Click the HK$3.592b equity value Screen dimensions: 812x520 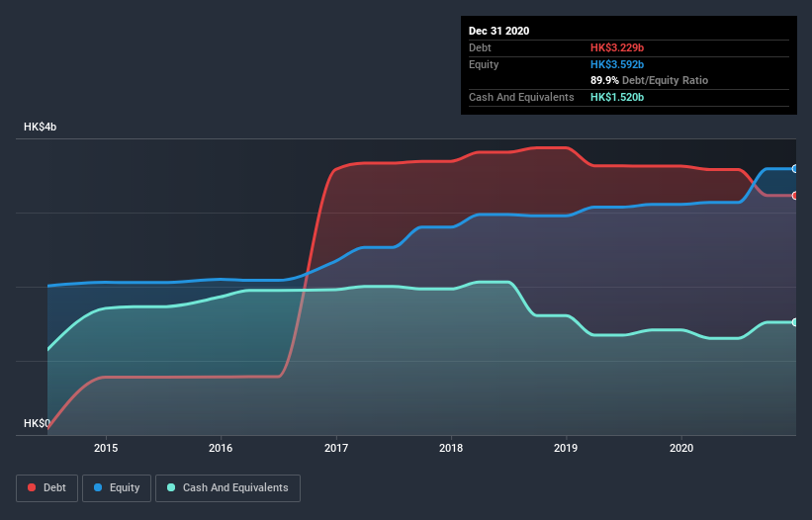617,64
